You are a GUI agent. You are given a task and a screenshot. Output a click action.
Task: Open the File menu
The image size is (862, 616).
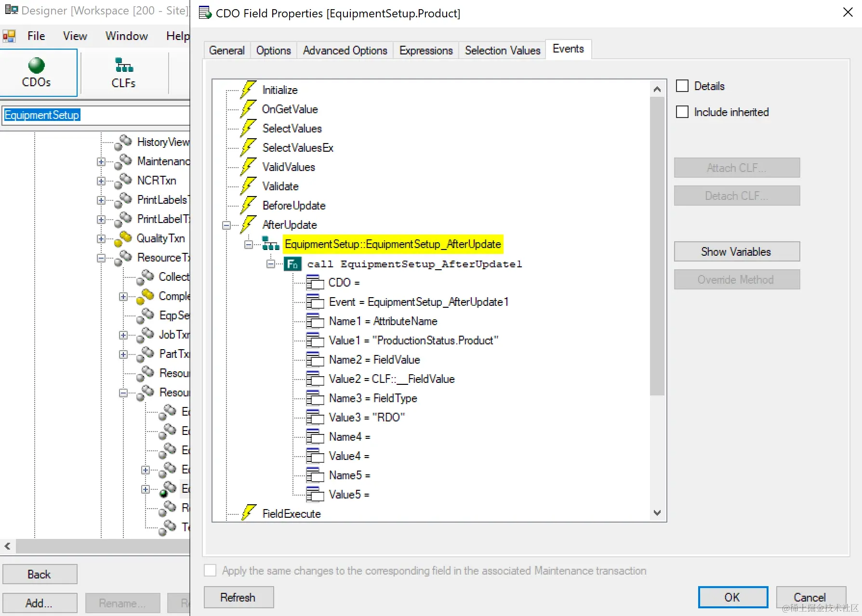(36, 36)
